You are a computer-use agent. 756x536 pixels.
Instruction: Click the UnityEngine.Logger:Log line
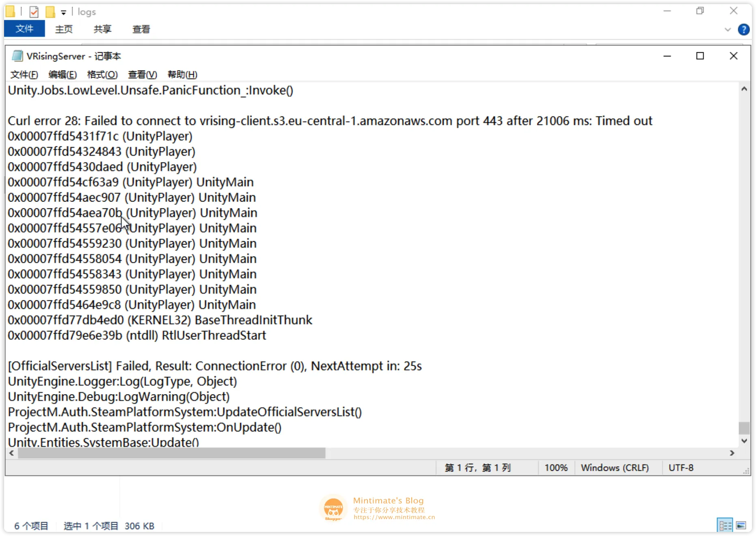(122, 382)
